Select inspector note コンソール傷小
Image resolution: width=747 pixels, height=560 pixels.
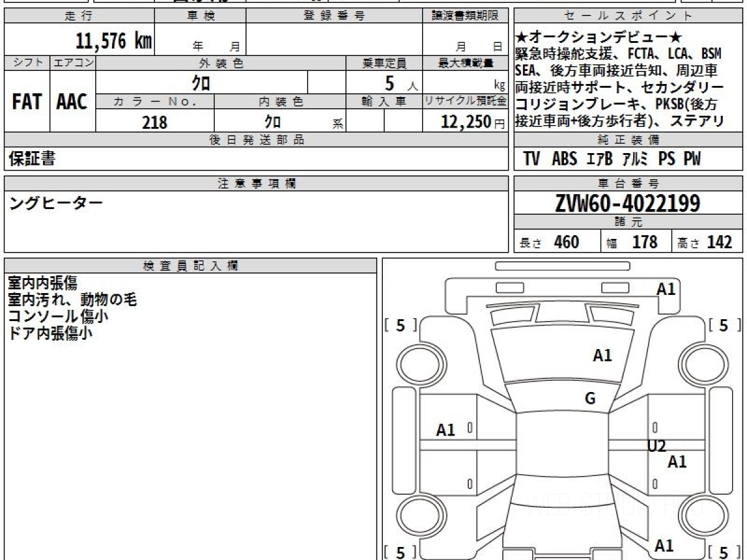pos(58,316)
